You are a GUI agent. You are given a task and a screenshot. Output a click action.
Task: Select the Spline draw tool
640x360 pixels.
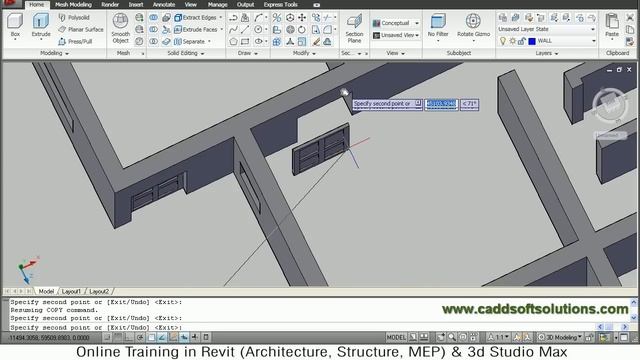[233, 29]
